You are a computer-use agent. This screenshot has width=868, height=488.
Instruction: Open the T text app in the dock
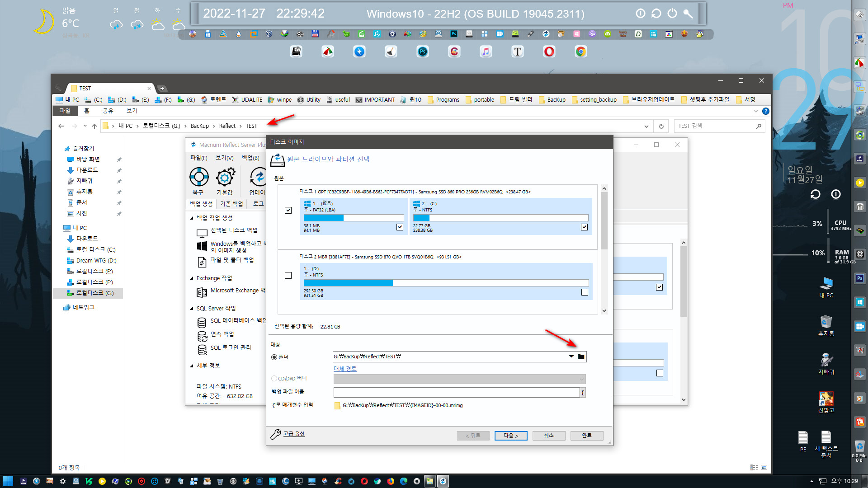(517, 52)
